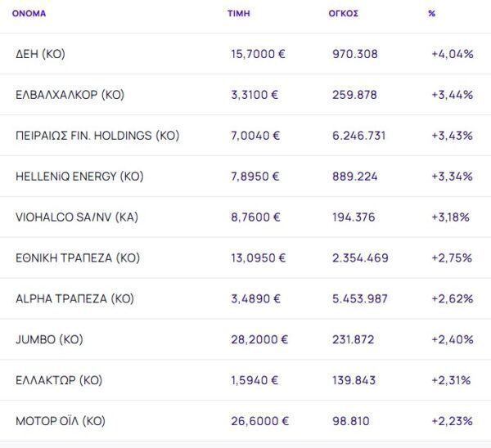The width and height of the screenshot is (491, 448).
Task: Click the % change column header
Action: (431, 14)
